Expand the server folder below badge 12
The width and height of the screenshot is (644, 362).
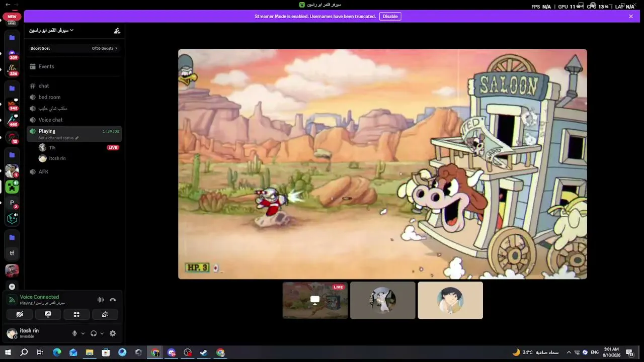point(12,155)
